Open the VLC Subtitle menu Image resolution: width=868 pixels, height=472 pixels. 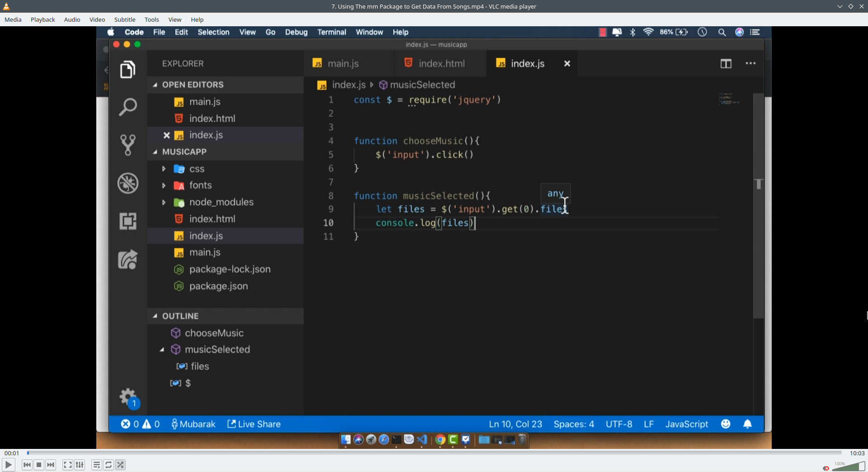pyautogui.click(x=125, y=19)
